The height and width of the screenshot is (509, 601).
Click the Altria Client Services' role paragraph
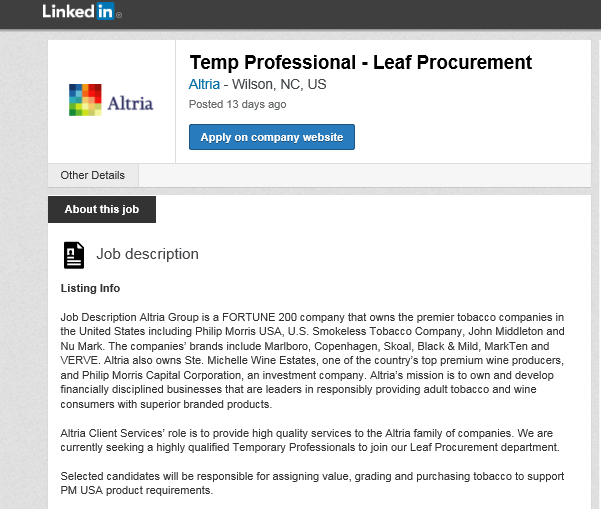pyautogui.click(x=310, y=440)
